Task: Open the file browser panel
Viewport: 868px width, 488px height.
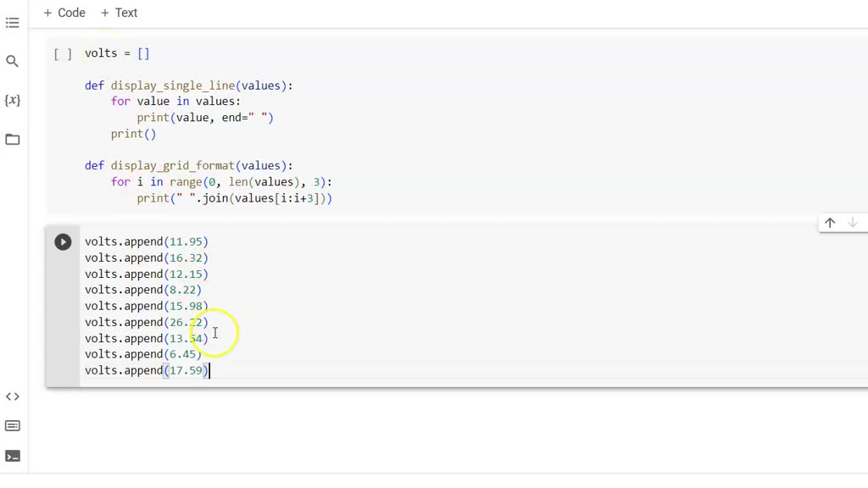Action: (x=13, y=139)
